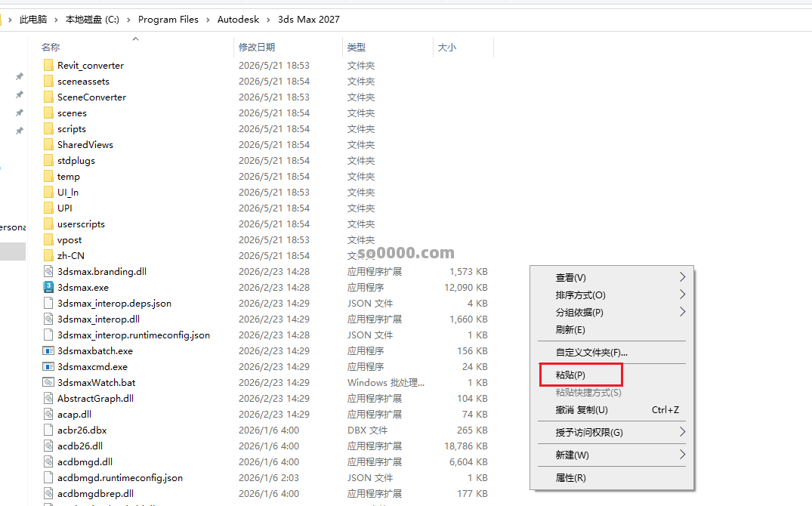Viewport: 812px width, 506px height.
Task: Select the 3dsmaxbatch.exe file icon
Action: click(48, 350)
